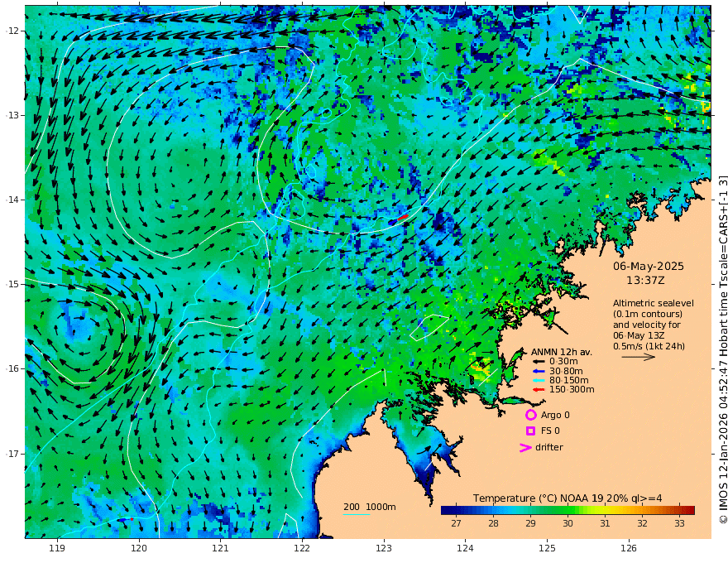Viewport: 728px width, 563px height.
Task: Click the 'ANMN 12h av.' legend heading
Action: pos(562,352)
